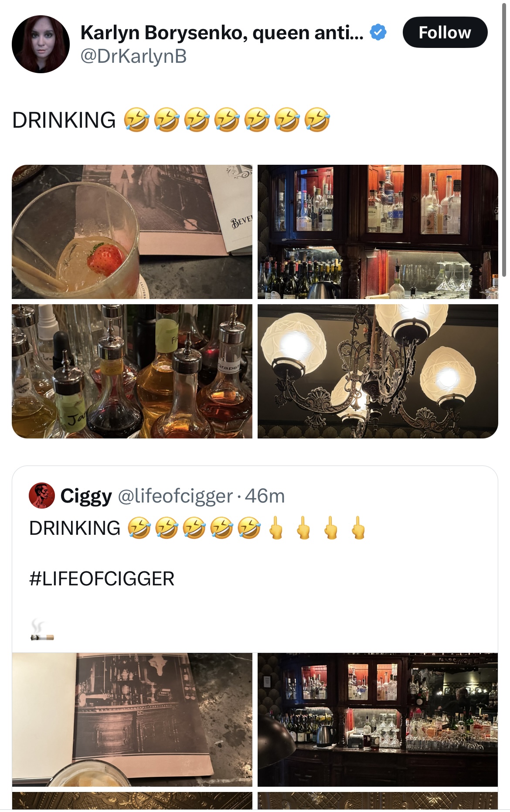Open Ciggy's display name in quote
510x812 pixels.
[86, 496]
